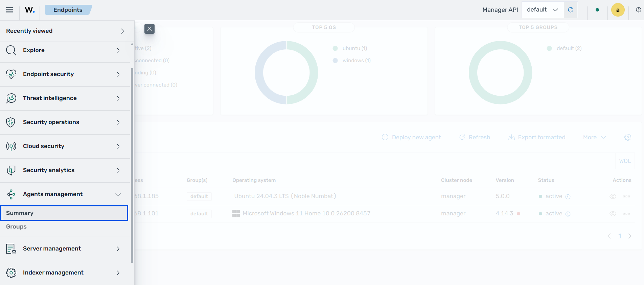The height and width of the screenshot is (285, 644).
Task: Click the Cloud security broadcast icon
Action: click(11, 146)
